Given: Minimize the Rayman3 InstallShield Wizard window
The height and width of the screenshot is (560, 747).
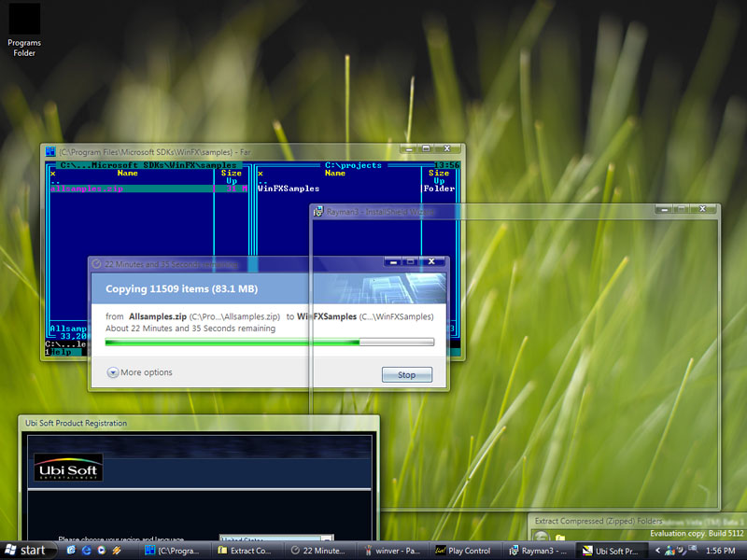Looking at the screenshot, I should [664, 209].
